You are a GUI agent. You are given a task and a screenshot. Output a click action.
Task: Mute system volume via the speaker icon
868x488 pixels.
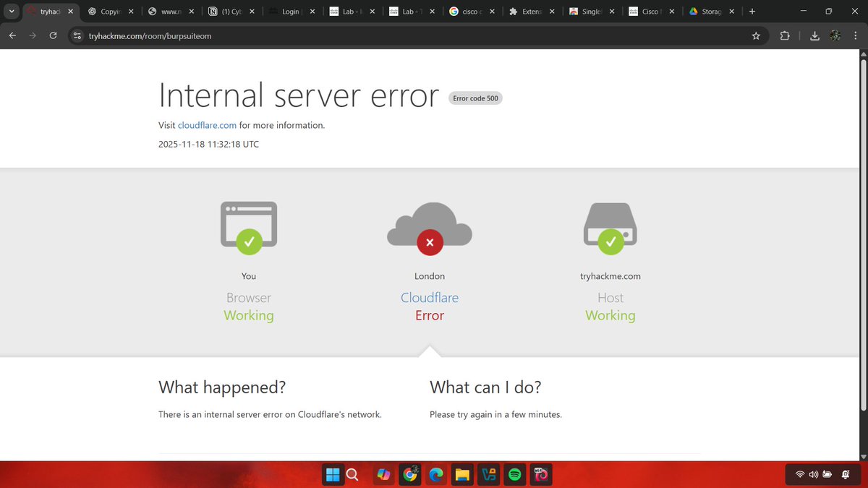coord(812,475)
